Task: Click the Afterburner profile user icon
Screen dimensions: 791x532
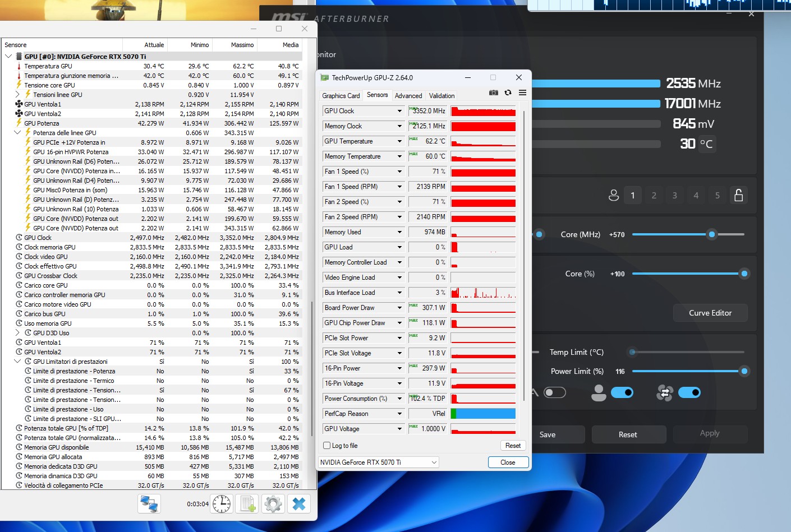Action: click(614, 195)
